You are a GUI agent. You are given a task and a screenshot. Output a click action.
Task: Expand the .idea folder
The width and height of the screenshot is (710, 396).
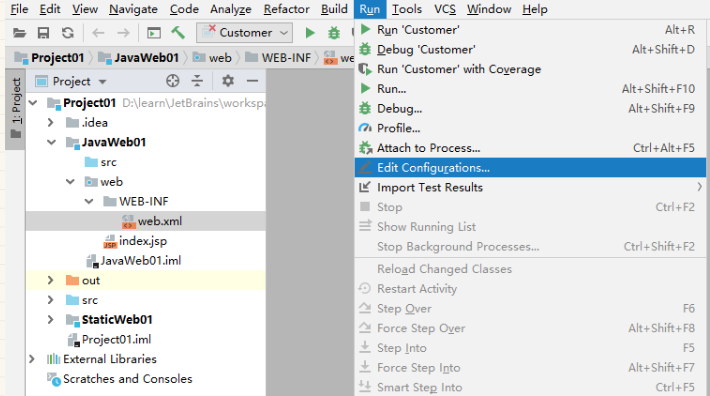tap(51, 123)
